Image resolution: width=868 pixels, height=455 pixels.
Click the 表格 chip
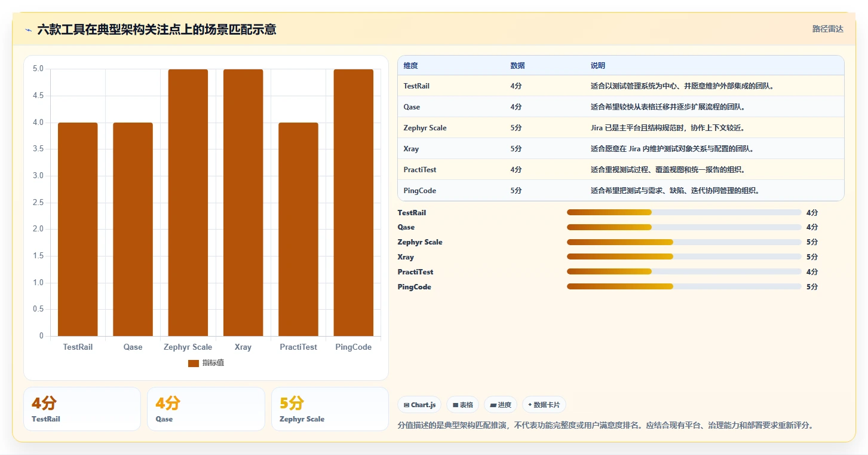point(463,405)
